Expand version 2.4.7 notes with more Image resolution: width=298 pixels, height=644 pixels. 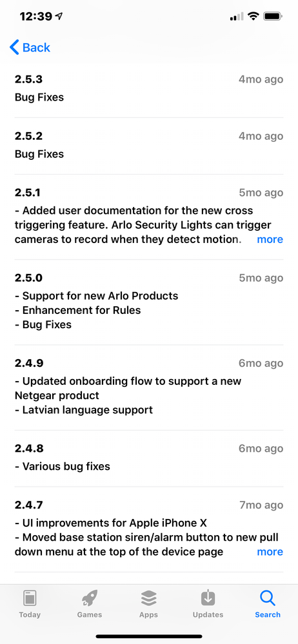270,552
